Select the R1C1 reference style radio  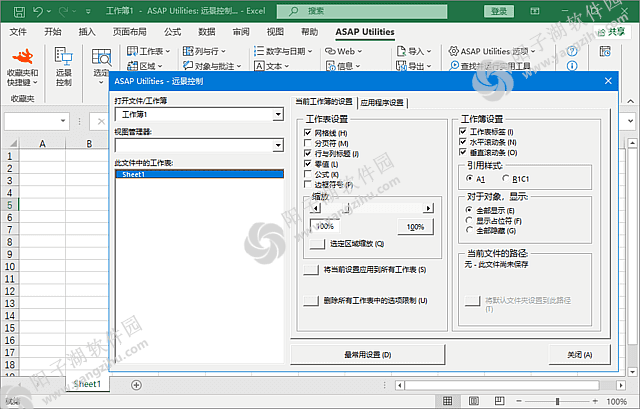coord(506,178)
